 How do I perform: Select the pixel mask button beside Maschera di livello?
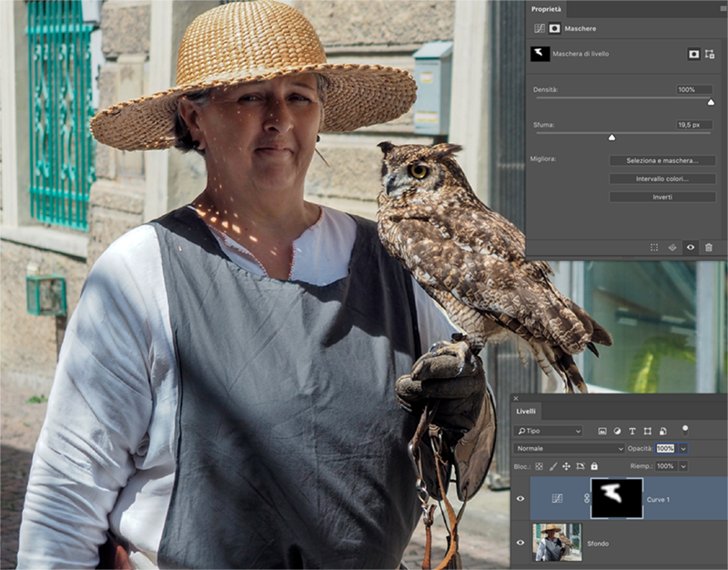693,55
